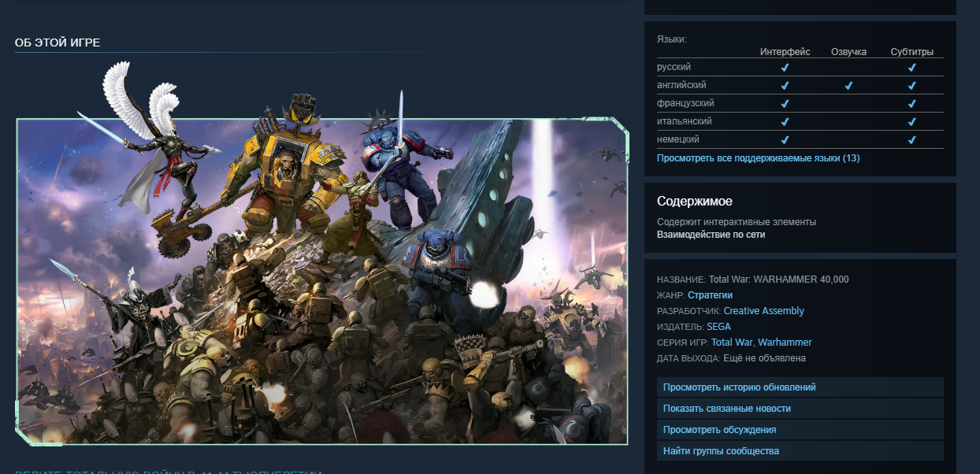
Task: Open the Стратегии genre link
Action: point(710,295)
